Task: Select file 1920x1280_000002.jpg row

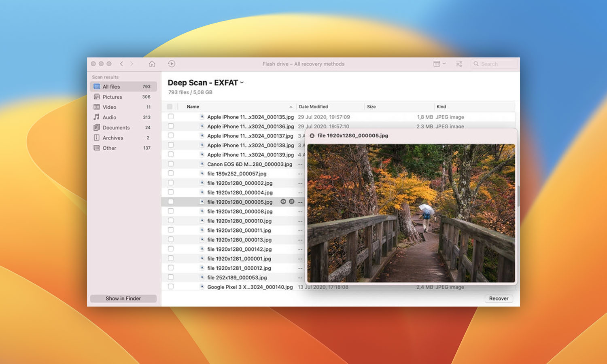Action: pyautogui.click(x=233, y=183)
